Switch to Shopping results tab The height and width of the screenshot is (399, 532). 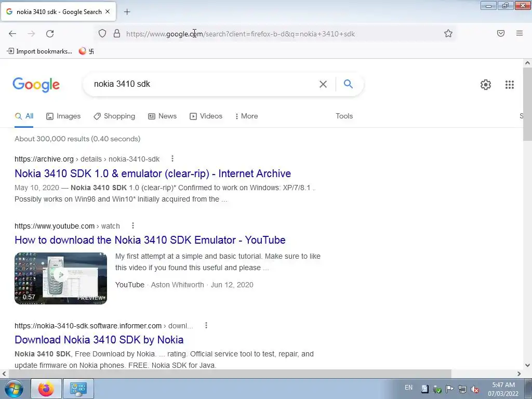click(x=114, y=116)
